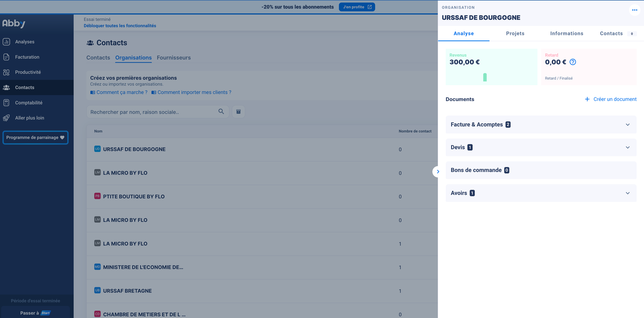
Task: Switch to the Analyse tab
Action: point(464,33)
